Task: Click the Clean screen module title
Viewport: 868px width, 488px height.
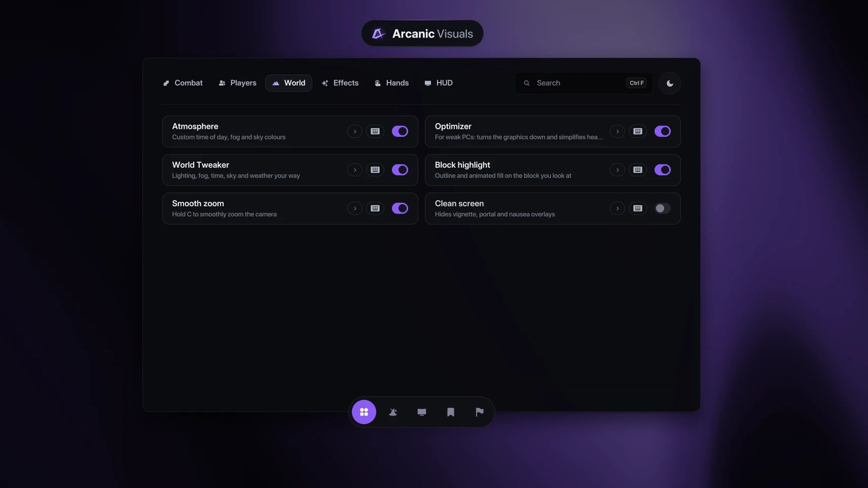Action: [x=459, y=203]
